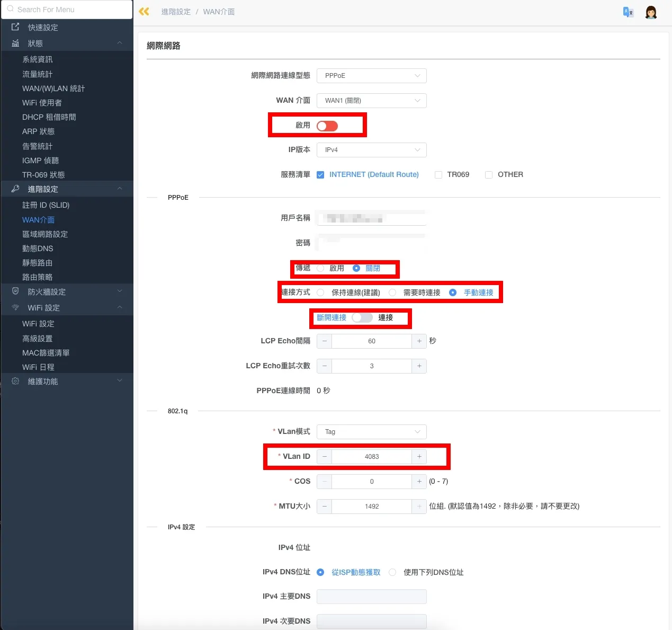
Task: Open 防火牆設定 via its shield icon
Action: tap(15, 291)
